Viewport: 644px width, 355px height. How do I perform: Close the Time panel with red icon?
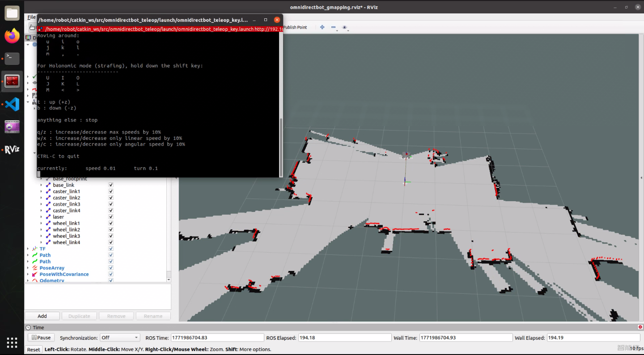coord(640,327)
